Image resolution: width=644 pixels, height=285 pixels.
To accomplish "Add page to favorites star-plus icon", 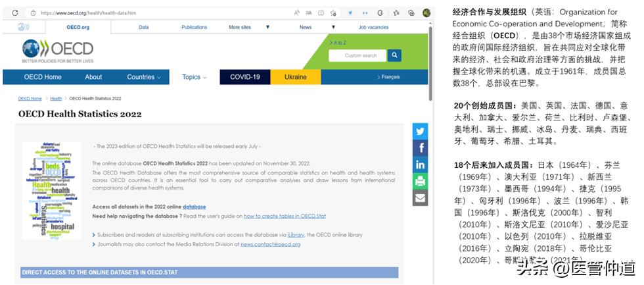I will (333, 13).
